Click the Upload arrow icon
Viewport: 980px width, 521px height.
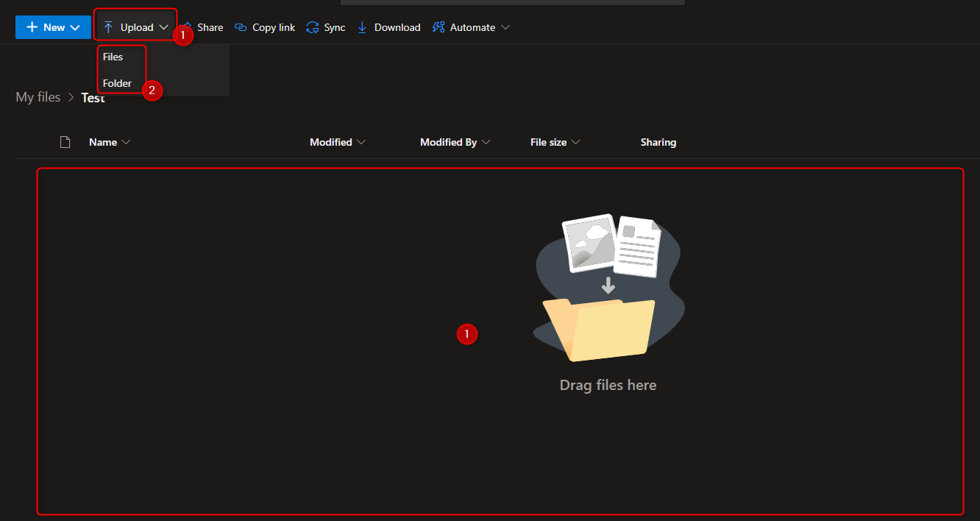108,27
